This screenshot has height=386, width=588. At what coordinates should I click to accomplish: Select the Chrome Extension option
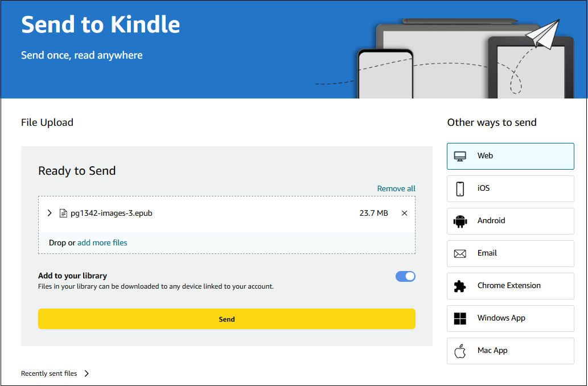click(x=511, y=286)
